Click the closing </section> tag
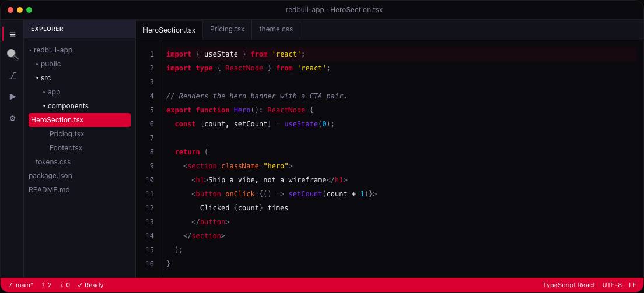 204,235
